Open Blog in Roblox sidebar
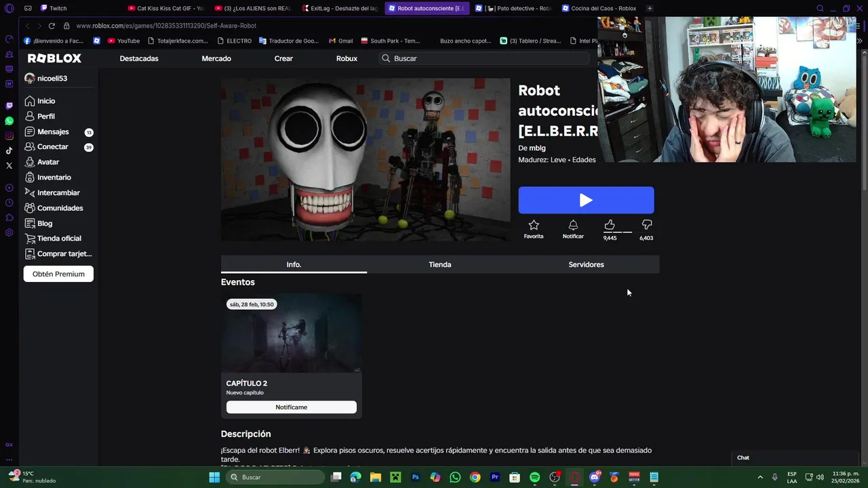This screenshot has height=488, width=868. pyautogui.click(x=45, y=223)
